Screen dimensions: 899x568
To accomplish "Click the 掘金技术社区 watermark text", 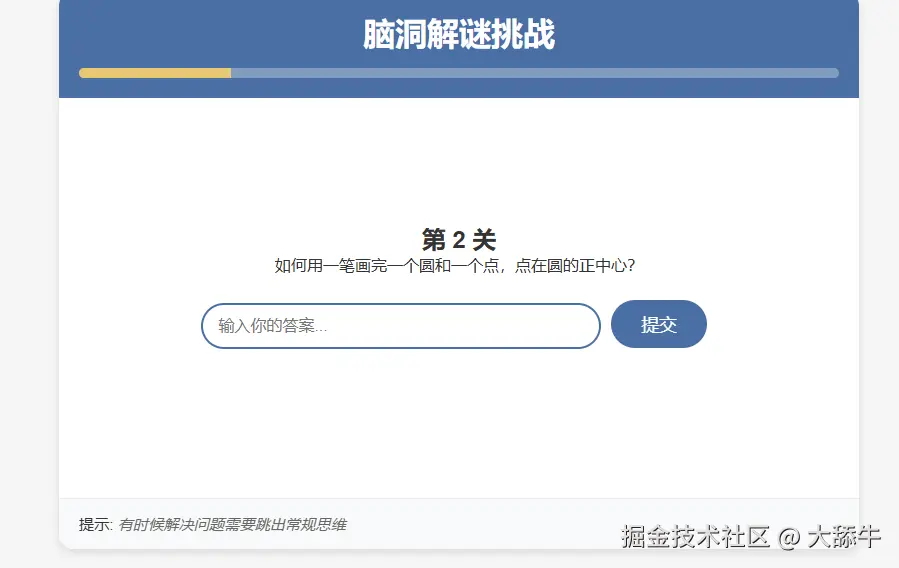I will (695, 537).
